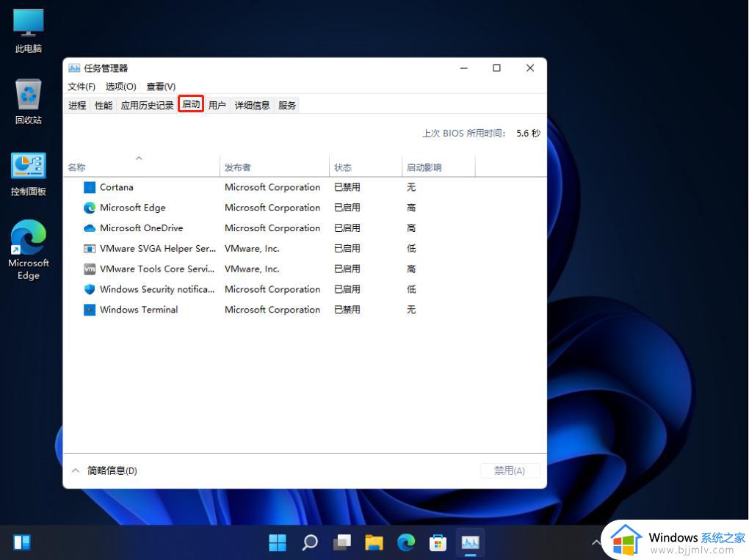Open the 选项(O) menu
The image size is (749, 560).
tap(121, 87)
